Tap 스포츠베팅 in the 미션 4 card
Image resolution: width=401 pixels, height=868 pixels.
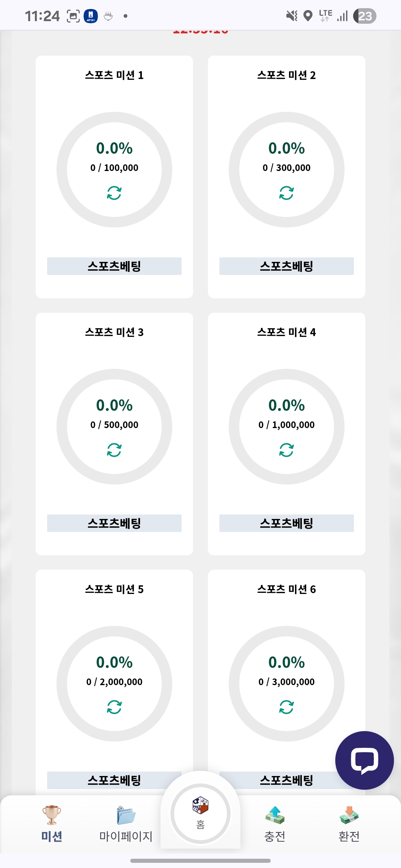pos(287,523)
